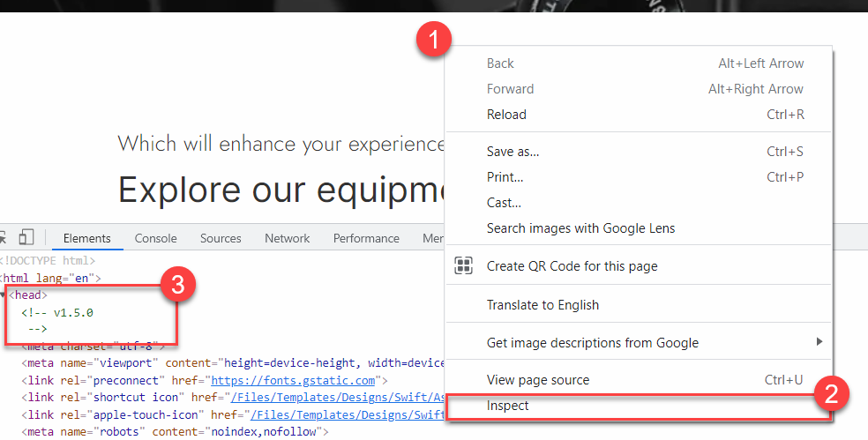The height and width of the screenshot is (440, 868).
Task: Activate the Elements tab
Action: 86,238
